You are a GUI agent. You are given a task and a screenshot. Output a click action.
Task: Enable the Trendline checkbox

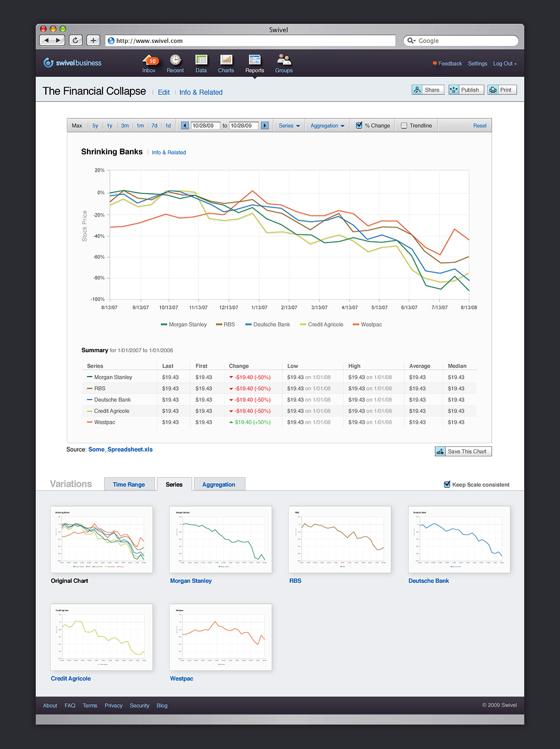[404, 126]
